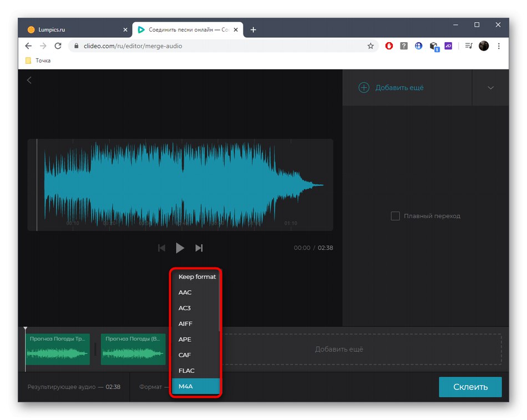Click the Склеить button
527x420 pixels.
coord(470,387)
